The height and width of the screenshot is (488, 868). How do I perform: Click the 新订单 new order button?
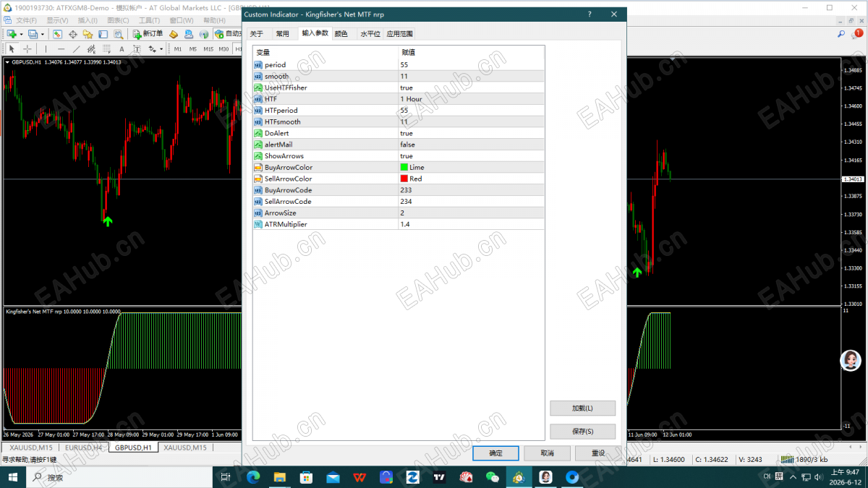pos(148,34)
